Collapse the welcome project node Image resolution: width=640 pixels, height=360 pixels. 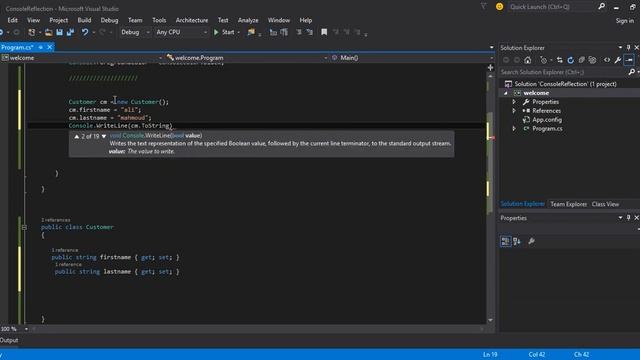point(506,93)
